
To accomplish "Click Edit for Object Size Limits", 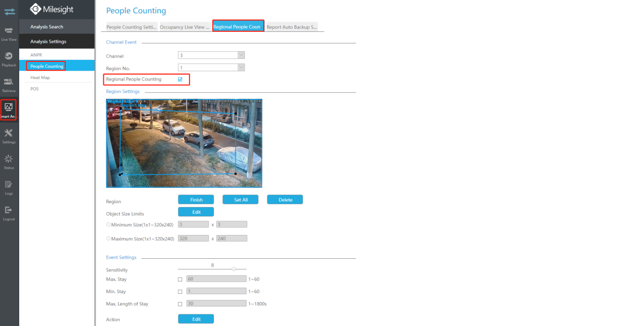I will 196,212.
